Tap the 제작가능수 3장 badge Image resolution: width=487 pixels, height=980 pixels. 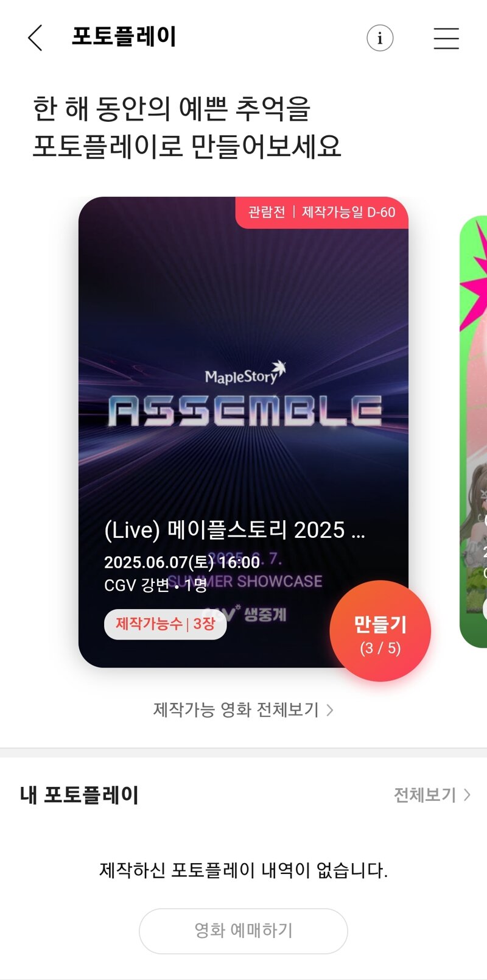click(166, 624)
